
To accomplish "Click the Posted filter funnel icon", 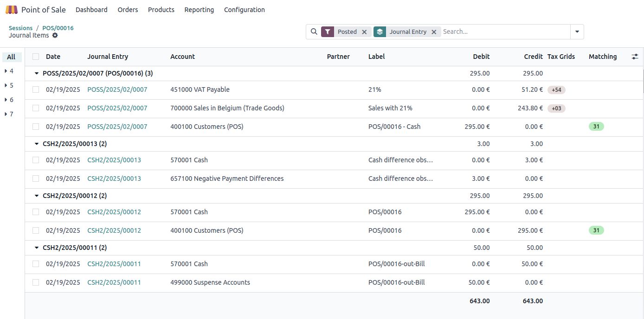I will [x=328, y=32].
